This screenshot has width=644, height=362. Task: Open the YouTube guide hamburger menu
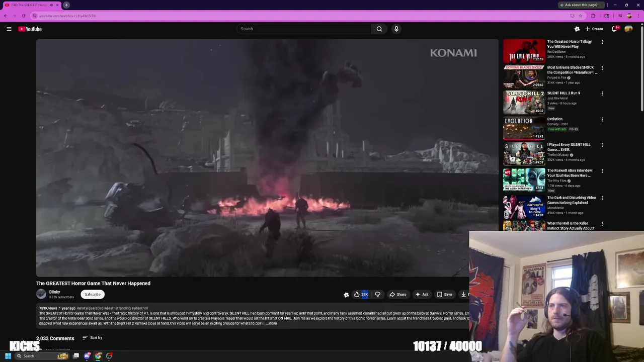9,29
